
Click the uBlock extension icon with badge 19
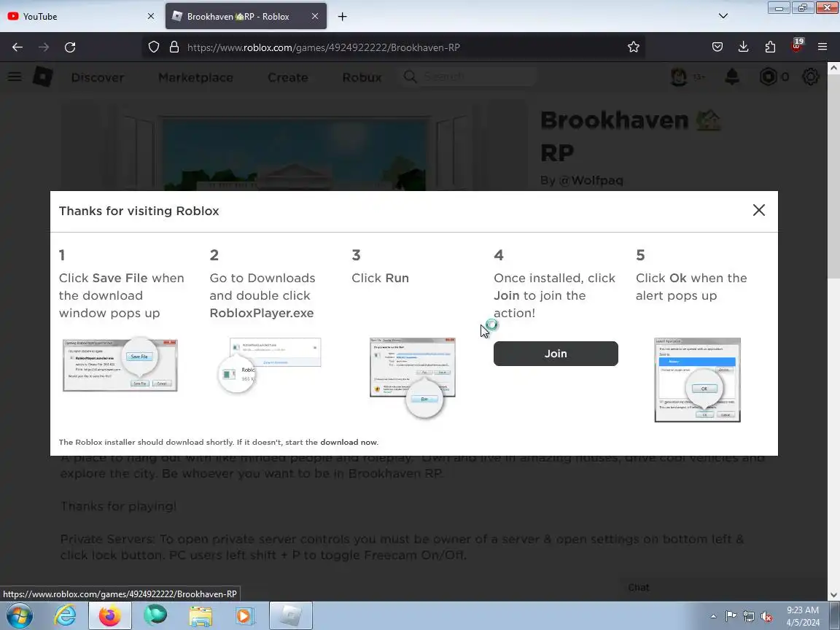(x=796, y=46)
